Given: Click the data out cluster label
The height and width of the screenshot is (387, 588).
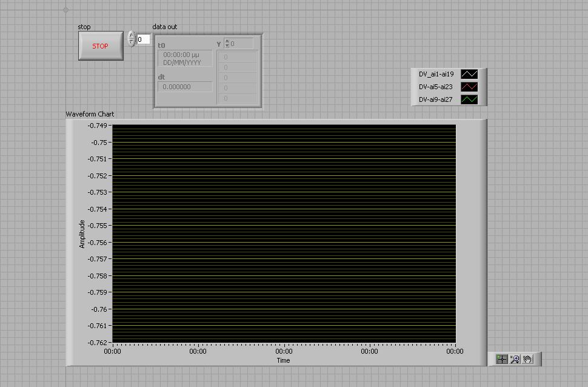Looking at the screenshot, I should tap(165, 27).
